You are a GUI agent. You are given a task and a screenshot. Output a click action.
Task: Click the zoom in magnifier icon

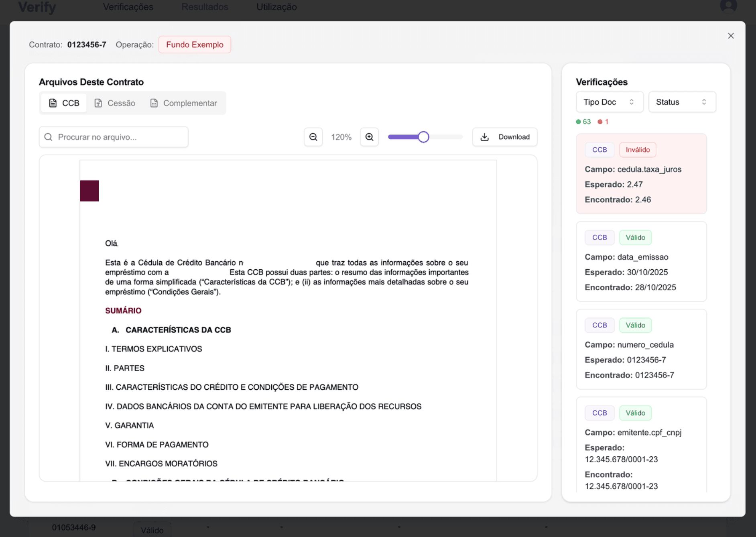tap(369, 137)
